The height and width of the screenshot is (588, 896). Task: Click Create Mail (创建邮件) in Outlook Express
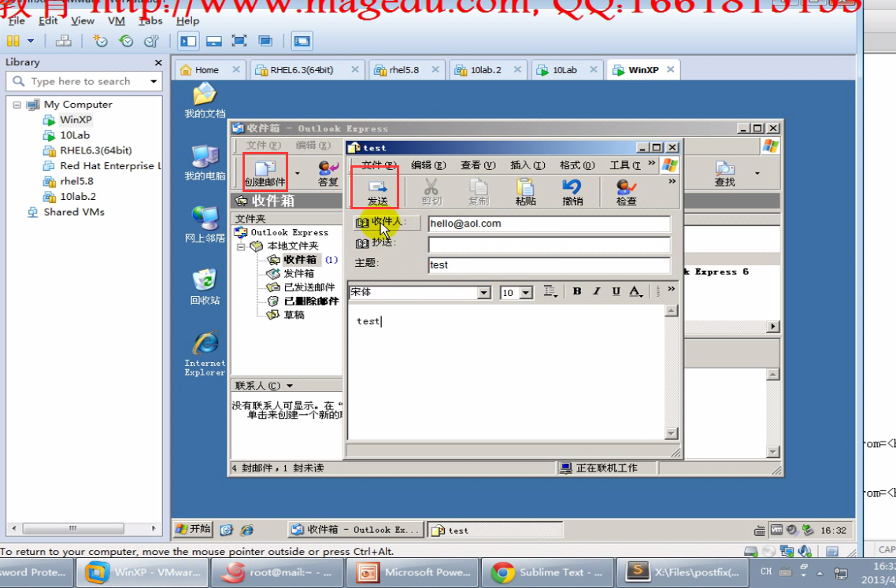tap(265, 173)
